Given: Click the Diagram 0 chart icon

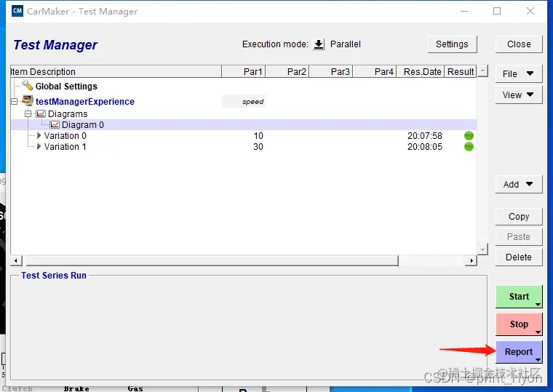Looking at the screenshot, I should 55,125.
